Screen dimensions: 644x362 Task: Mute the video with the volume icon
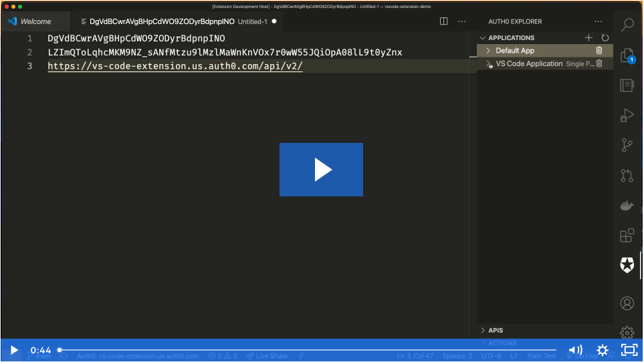(x=575, y=350)
